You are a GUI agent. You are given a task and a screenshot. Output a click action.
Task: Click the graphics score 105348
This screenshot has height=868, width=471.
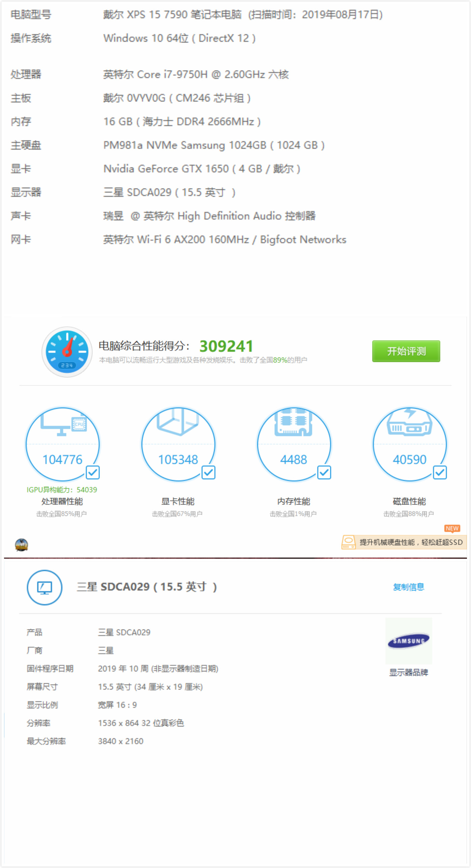pyautogui.click(x=178, y=460)
